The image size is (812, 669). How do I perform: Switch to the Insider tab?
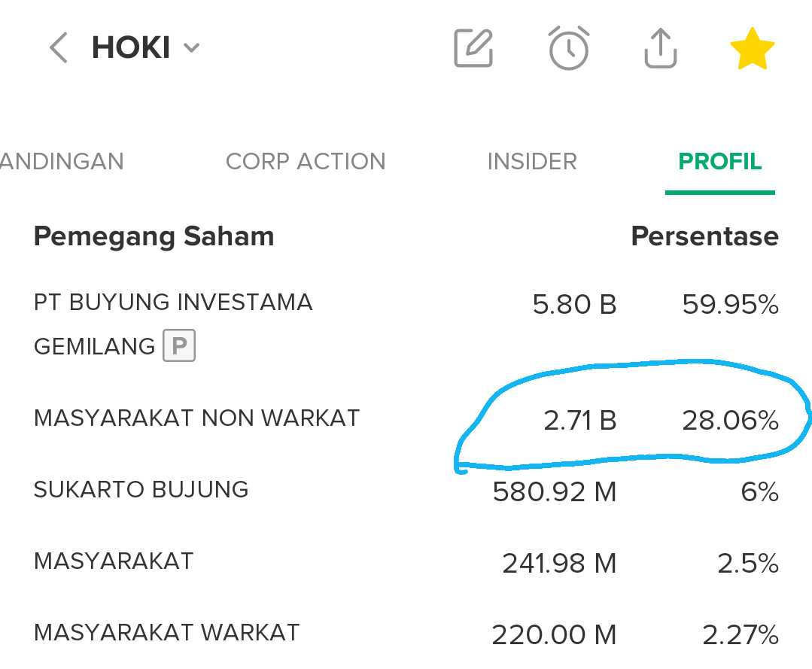pos(532,162)
